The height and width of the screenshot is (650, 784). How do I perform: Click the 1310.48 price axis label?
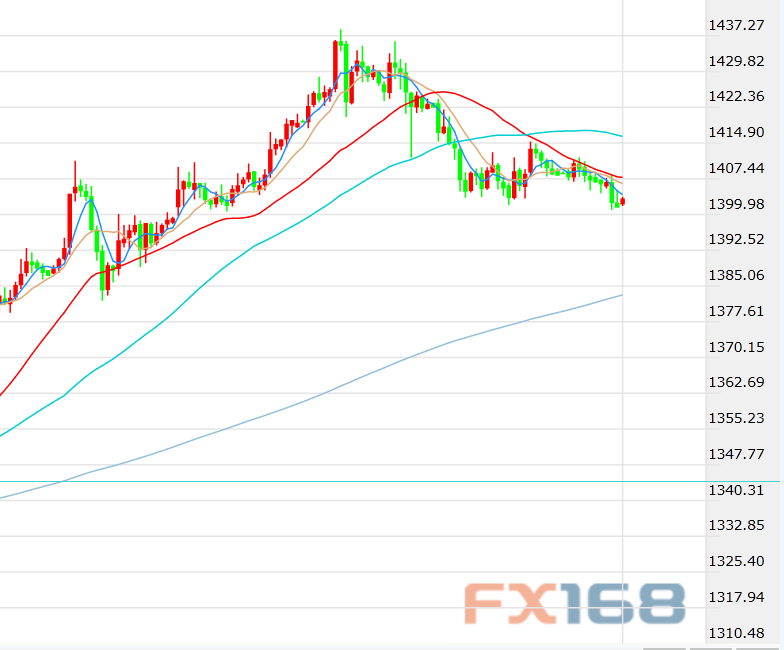pos(735,633)
